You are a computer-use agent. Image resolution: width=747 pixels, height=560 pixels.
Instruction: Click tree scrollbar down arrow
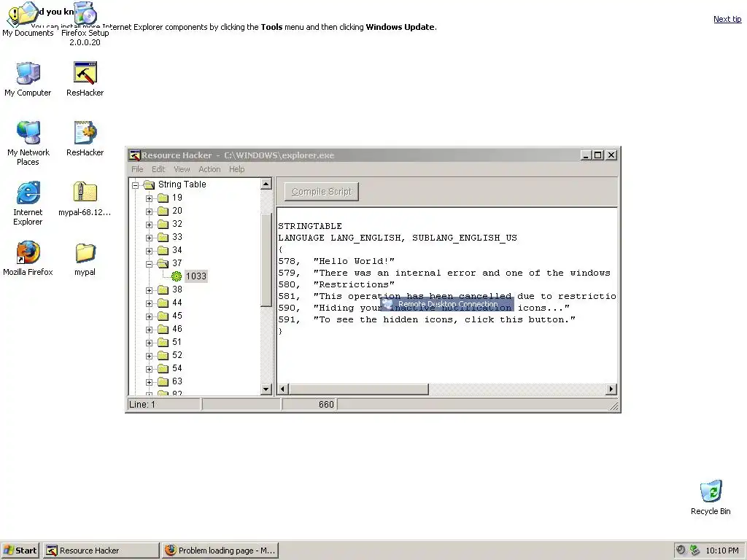coord(266,389)
